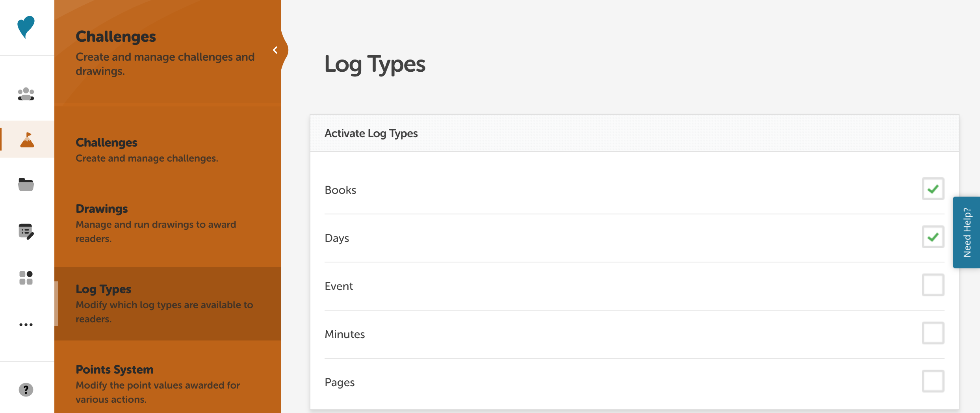Image resolution: width=980 pixels, height=413 pixels.
Task: Click the Need Help tab
Action: 967,233
